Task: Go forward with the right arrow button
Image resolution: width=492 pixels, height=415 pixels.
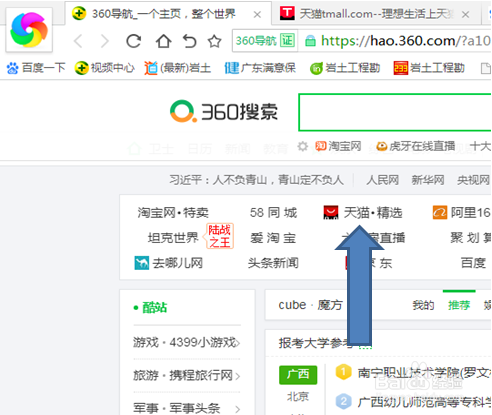Action: tap(105, 41)
